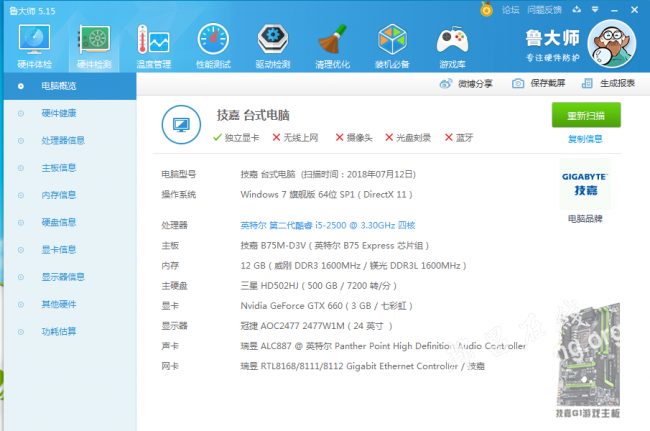Click the Nvidia GeForce GTX 660 text
Screen dimensions: 650x431
[327, 306]
